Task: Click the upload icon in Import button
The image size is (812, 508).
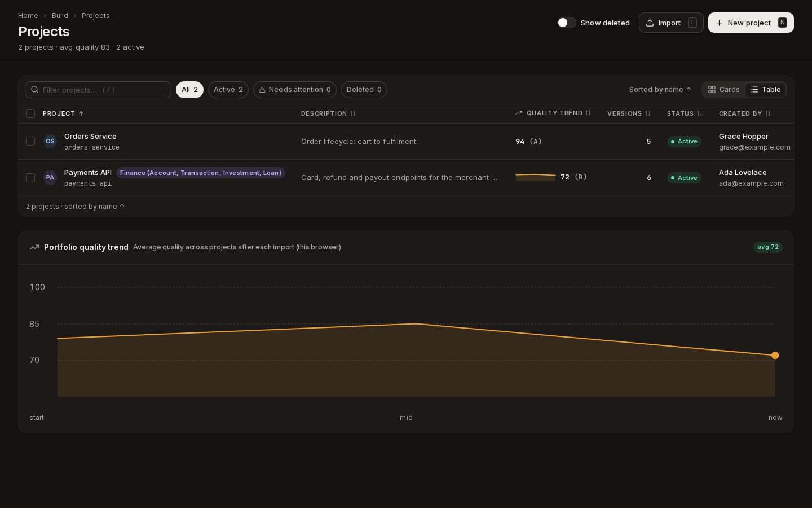Action: click(x=650, y=23)
